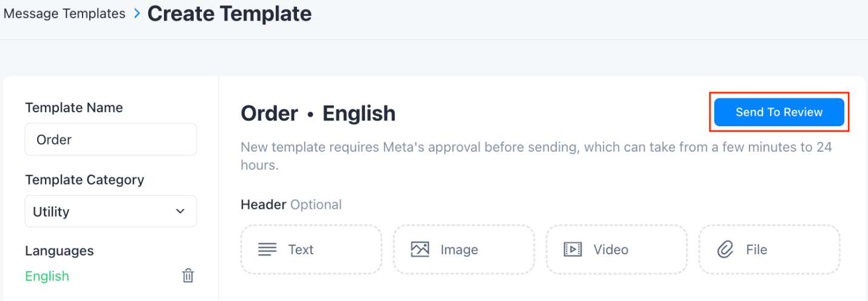868x301 pixels.
Task: Click the text lines icon in Header
Action: (x=267, y=249)
